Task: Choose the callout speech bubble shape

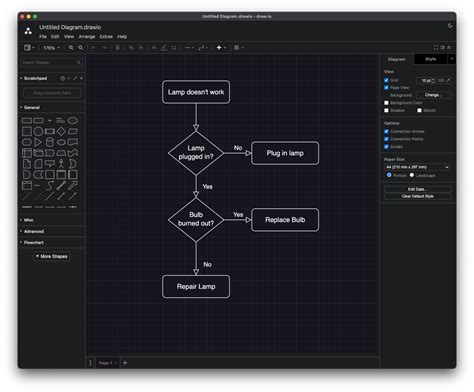Action: pos(50,164)
